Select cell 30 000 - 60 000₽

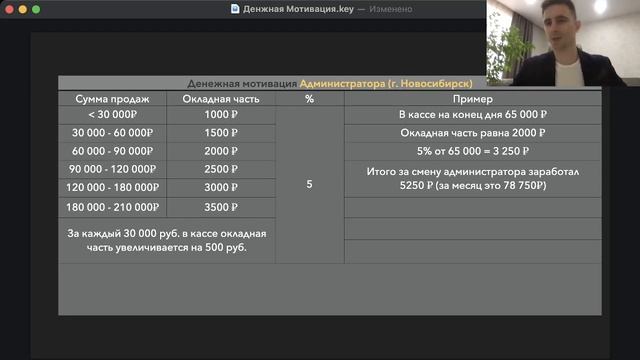112,133
